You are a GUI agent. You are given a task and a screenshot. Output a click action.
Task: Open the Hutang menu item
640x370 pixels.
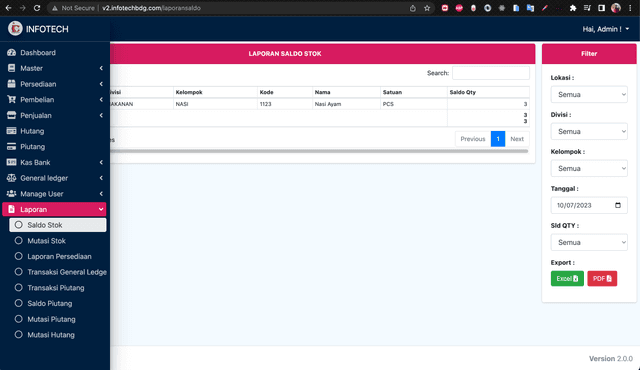pyautogui.click(x=54, y=131)
